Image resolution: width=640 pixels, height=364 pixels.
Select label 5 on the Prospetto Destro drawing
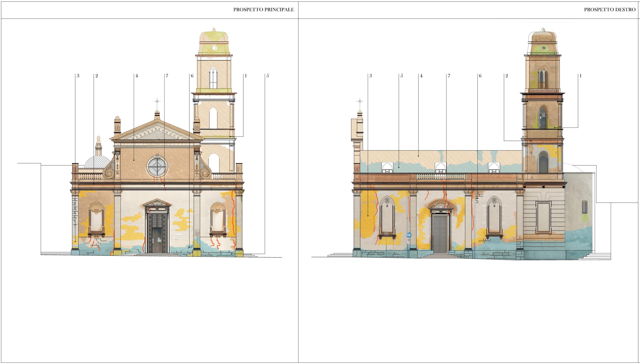401,76
